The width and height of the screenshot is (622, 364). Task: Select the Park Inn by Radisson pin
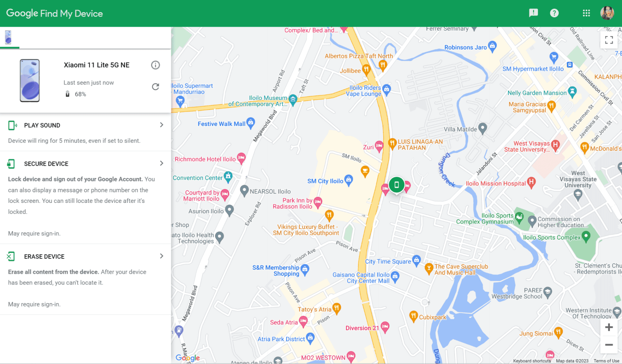coord(318,203)
